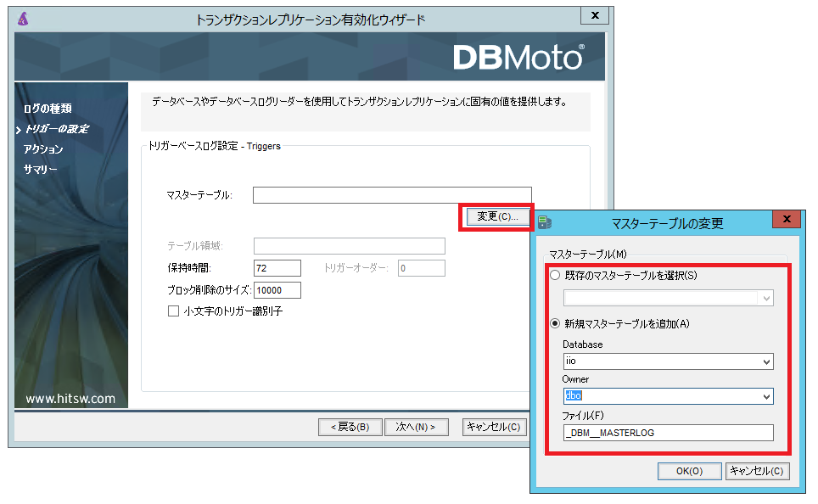Click the ファイル(F) field with _DBM__MASTERLOG
This screenshot has width=818, height=504.
669,433
